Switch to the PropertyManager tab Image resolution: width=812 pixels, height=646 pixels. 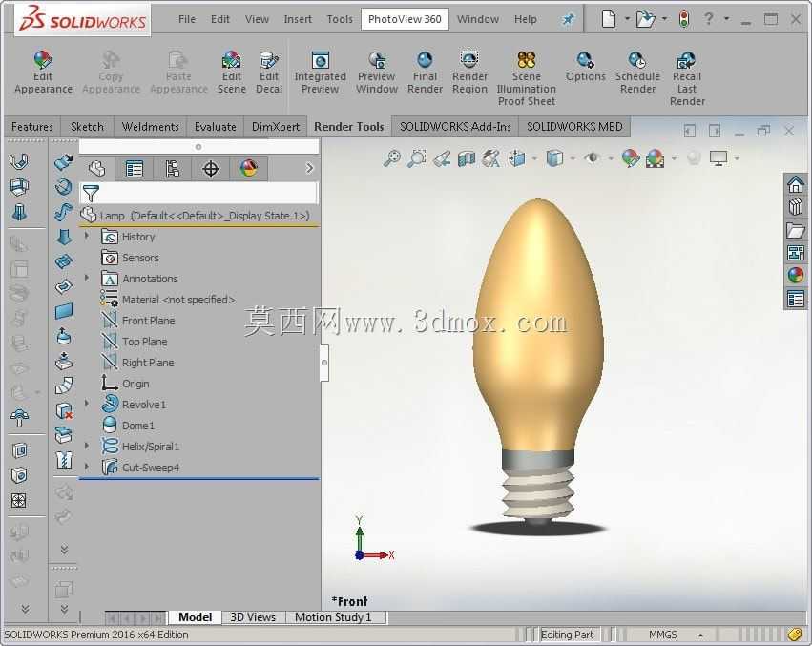(x=135, y=169)
